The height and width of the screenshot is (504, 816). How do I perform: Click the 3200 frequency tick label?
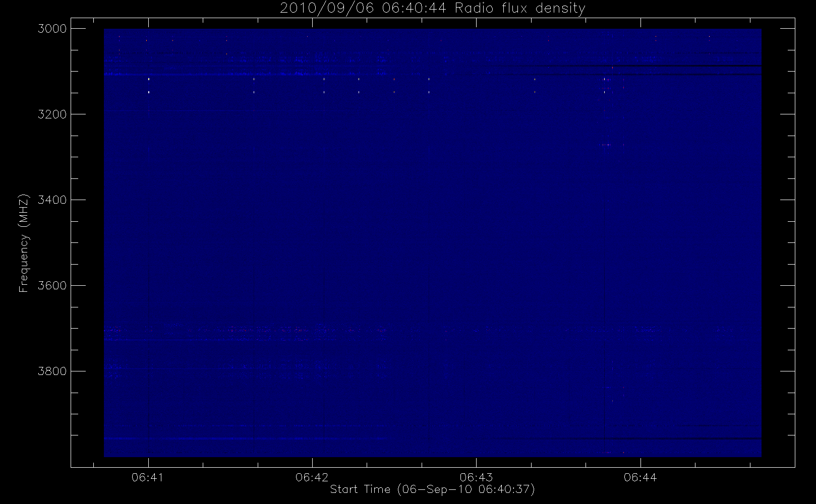[x=52, y=114]
